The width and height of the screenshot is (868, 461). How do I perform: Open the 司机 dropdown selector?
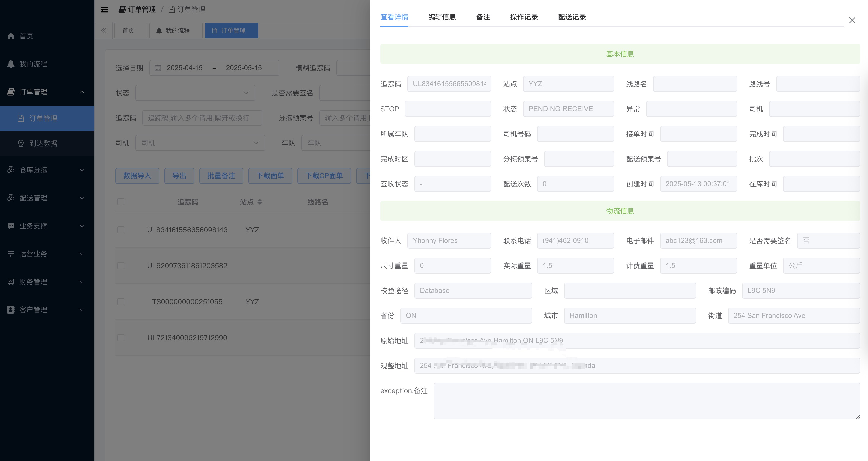coord(200,143)
